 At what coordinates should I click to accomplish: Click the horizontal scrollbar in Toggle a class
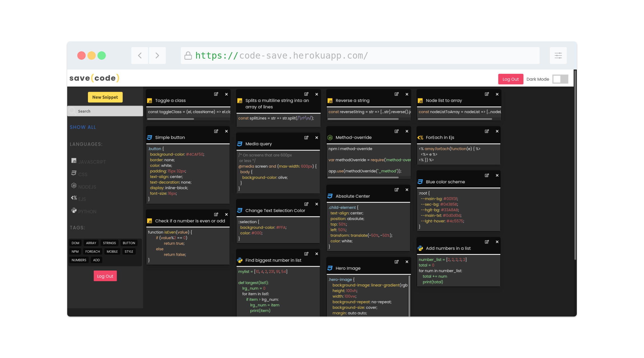tap(171, 119)
